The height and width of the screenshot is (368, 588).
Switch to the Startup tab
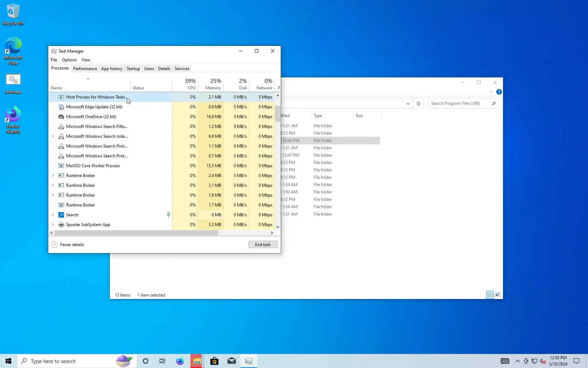click(133, 69)
